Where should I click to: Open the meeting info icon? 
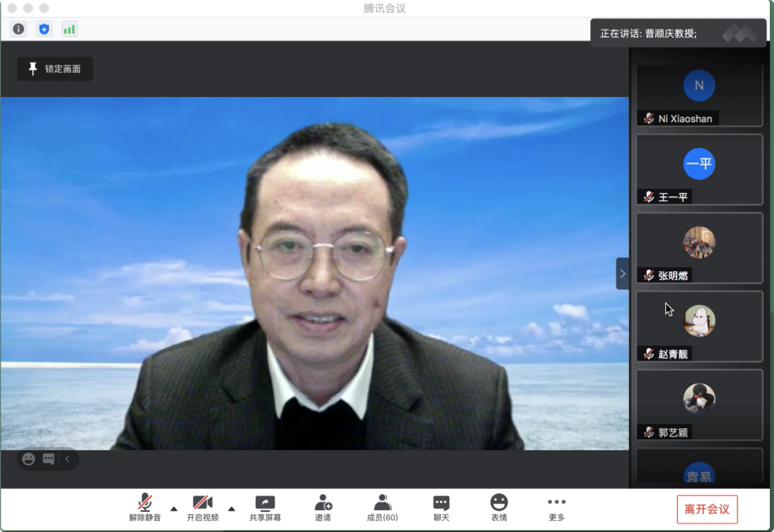point(19,30)
